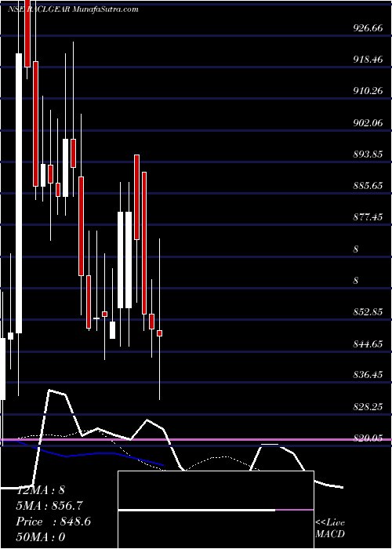Click the 836.45 price axis label
The width and height of the screenshot is (392, 549).
[368, 375]
